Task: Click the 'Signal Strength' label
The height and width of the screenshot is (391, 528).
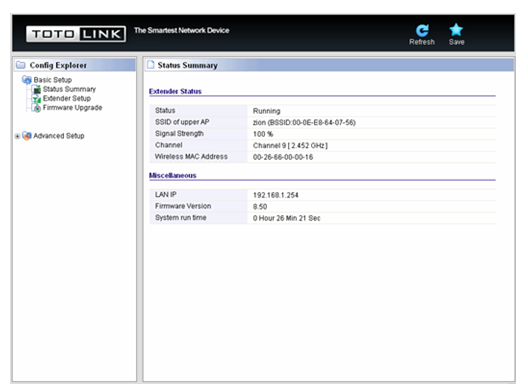Action: [x=179, y=134]
